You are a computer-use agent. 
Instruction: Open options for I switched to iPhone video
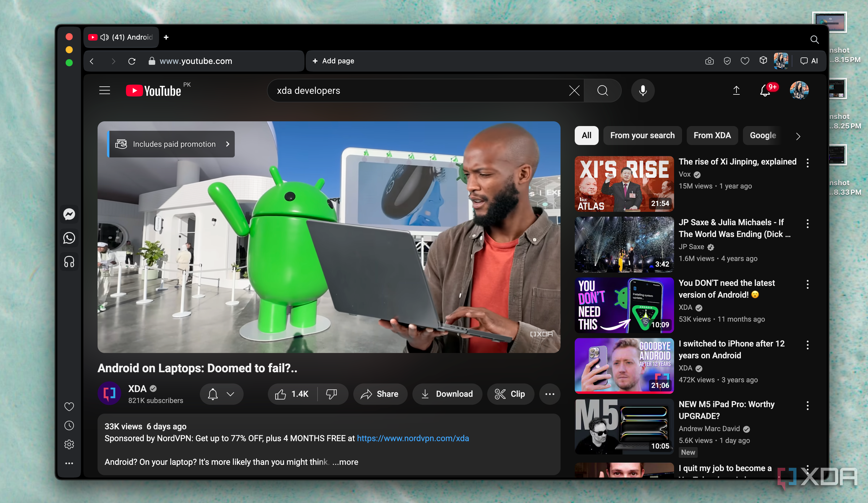click(807, 345)
